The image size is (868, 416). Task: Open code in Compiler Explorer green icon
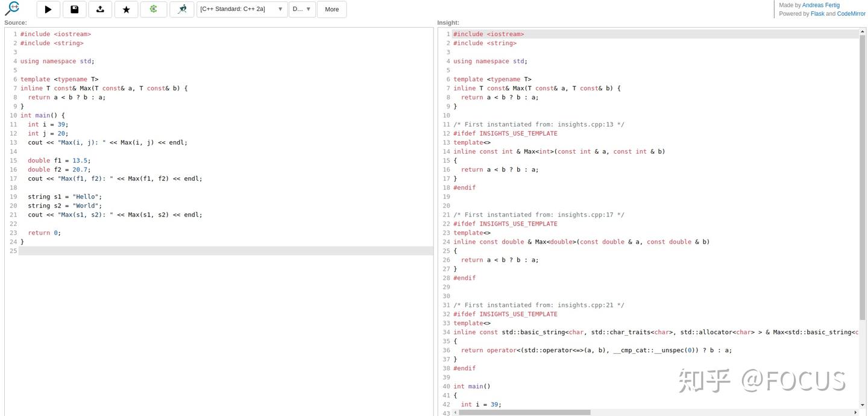click(154, 9)
